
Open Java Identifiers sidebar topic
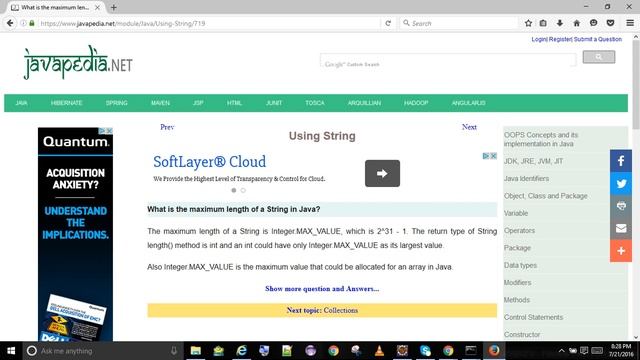point(526,178)
